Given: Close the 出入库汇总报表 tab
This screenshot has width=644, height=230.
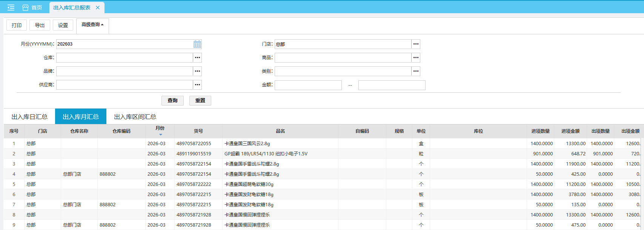Looking at the screenshot, I should point(98,8).
